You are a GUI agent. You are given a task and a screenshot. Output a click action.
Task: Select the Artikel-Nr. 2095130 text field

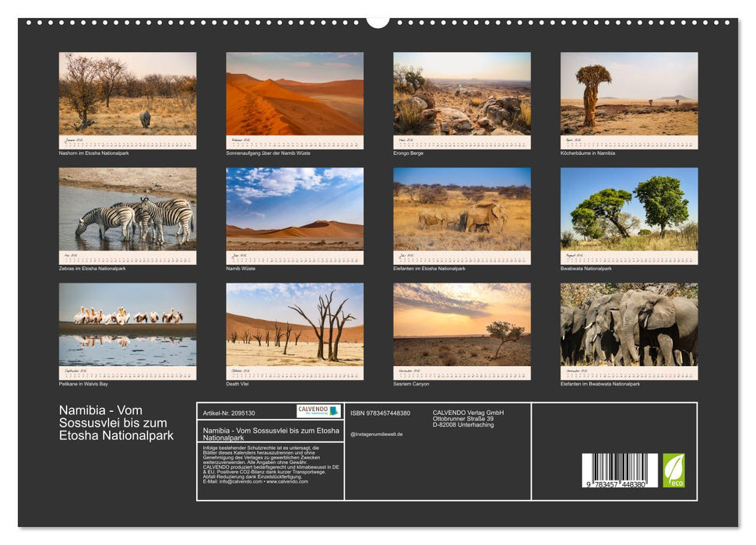tap(229, 413)
